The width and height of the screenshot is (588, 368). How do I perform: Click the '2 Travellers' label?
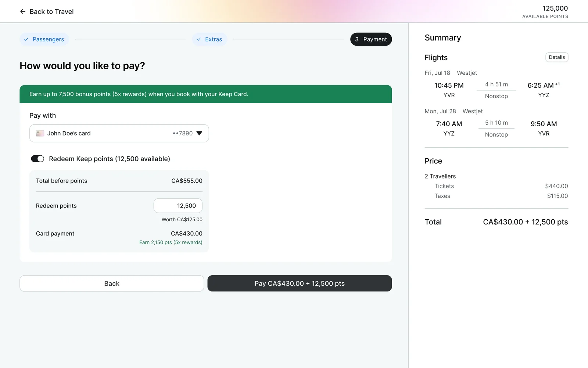tap(440, 176)
